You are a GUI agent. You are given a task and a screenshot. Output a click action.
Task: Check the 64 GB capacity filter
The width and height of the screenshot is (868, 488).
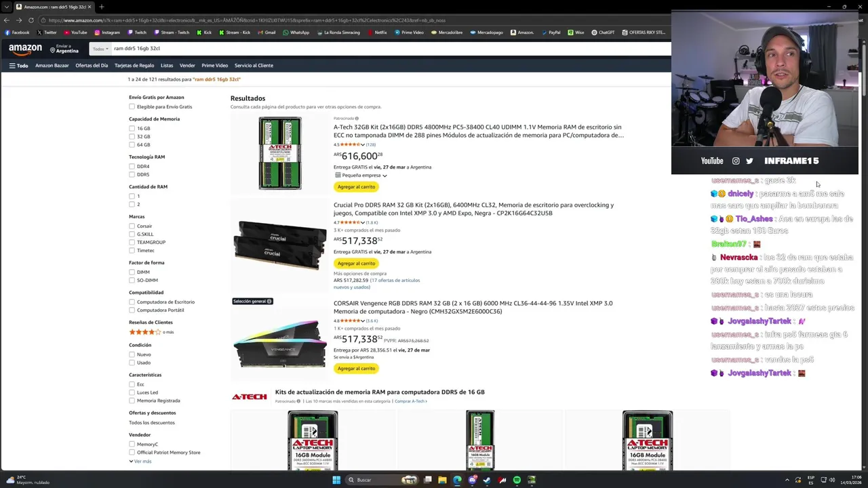[132, 144]
